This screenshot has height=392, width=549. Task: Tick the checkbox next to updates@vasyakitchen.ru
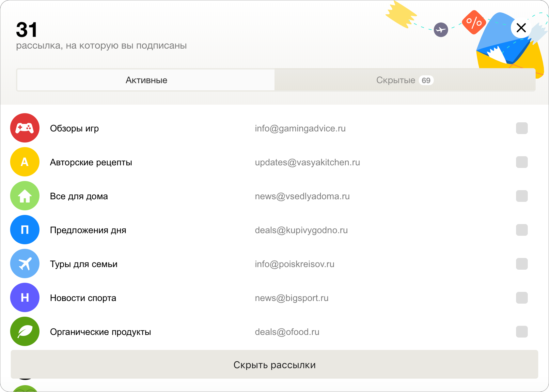coord(522,162)
